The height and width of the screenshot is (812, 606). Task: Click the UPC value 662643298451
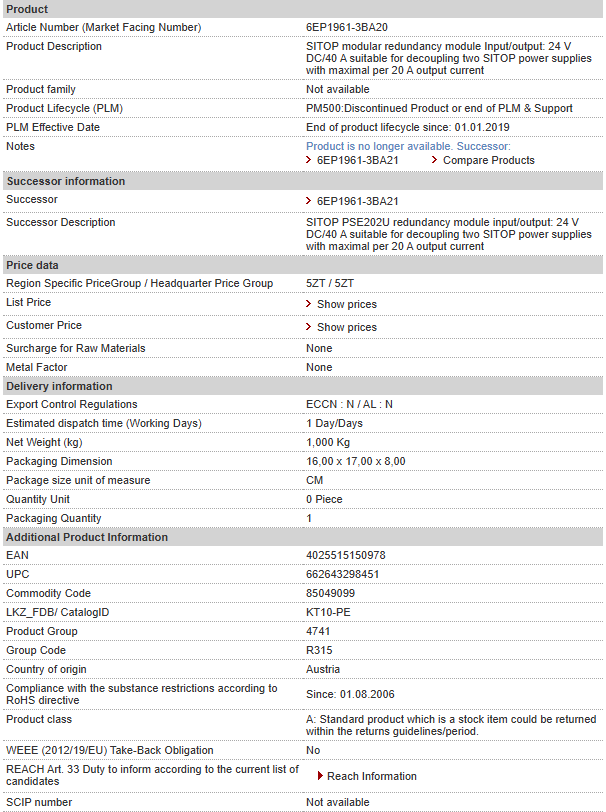342,574
